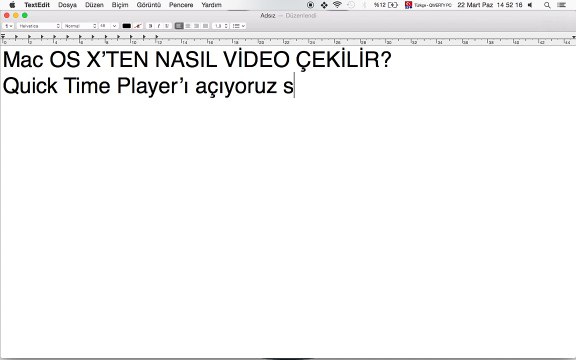576x360 pixels.
Task: Minimize the TextEdit window
Action: point(16,15)
